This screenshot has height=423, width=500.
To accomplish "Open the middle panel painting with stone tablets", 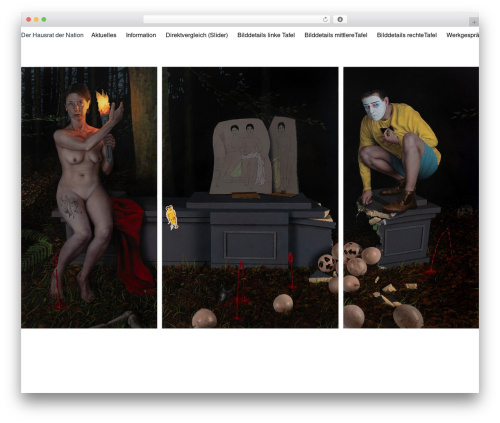I will pos(250,198).
